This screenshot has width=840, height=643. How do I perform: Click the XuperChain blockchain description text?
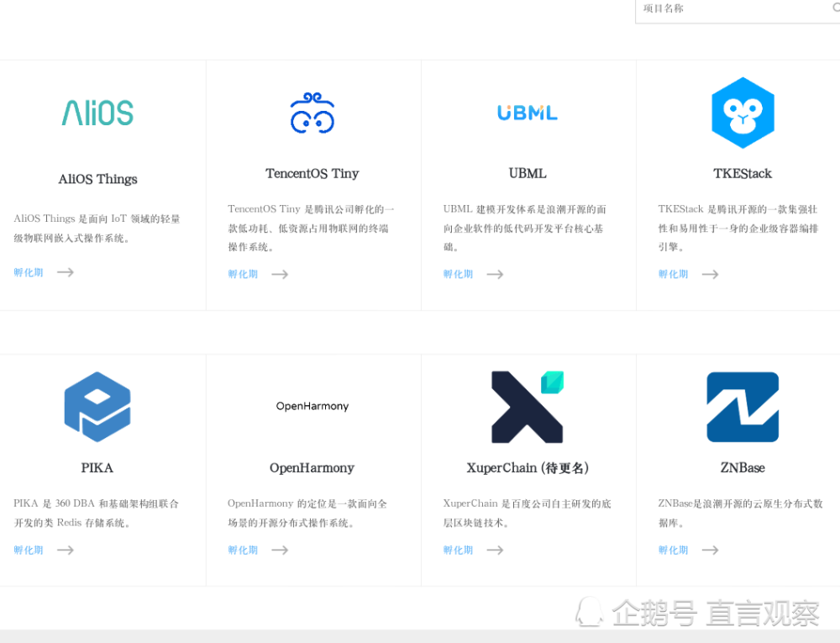(x=528, y=513)
